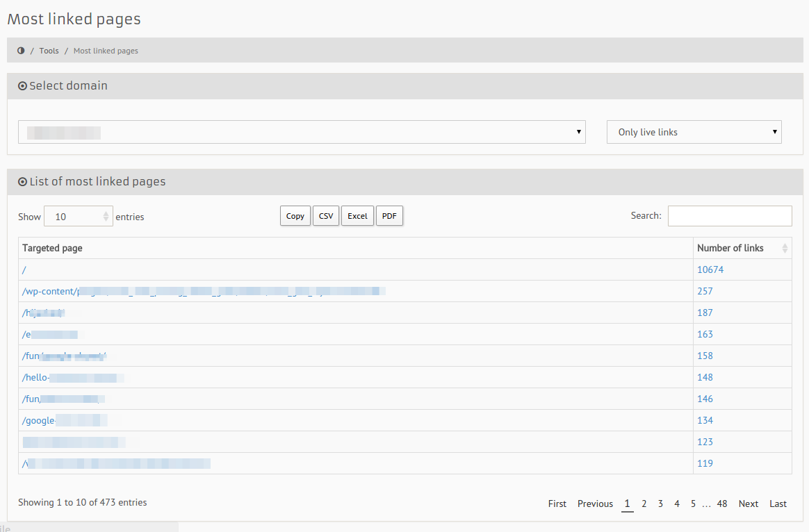Viewport: 809px width, 532px height.
Task: Click the Select domain panel icon
Action: point(22,86)
